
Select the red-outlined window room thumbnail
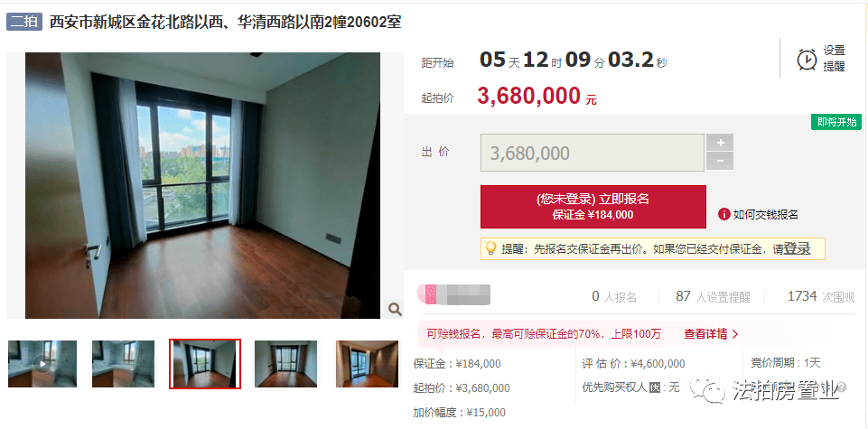[205, 364]
